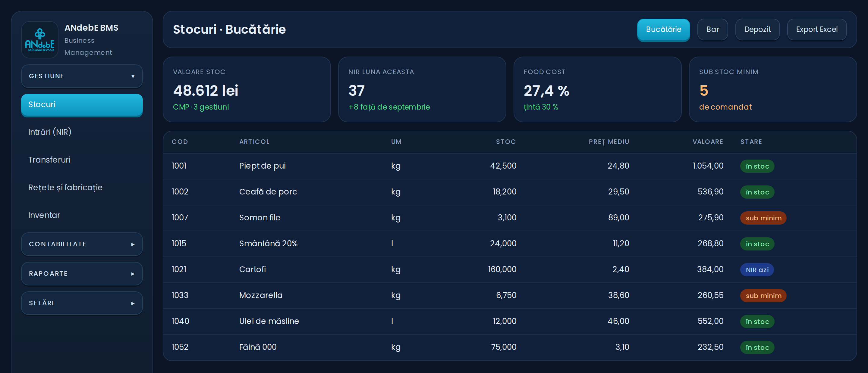This screenshot has width=868, height=373.
Task: Click the ANdebE logo icon
Action: [x=40, y=40]
